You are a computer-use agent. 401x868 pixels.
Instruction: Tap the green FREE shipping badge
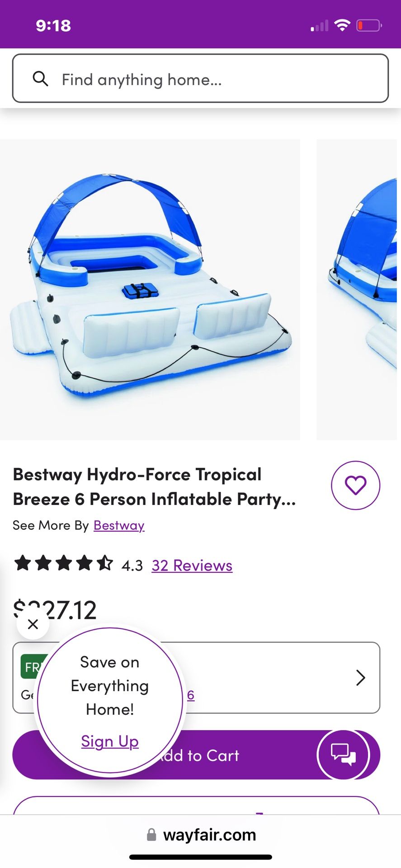pos(34,667)
